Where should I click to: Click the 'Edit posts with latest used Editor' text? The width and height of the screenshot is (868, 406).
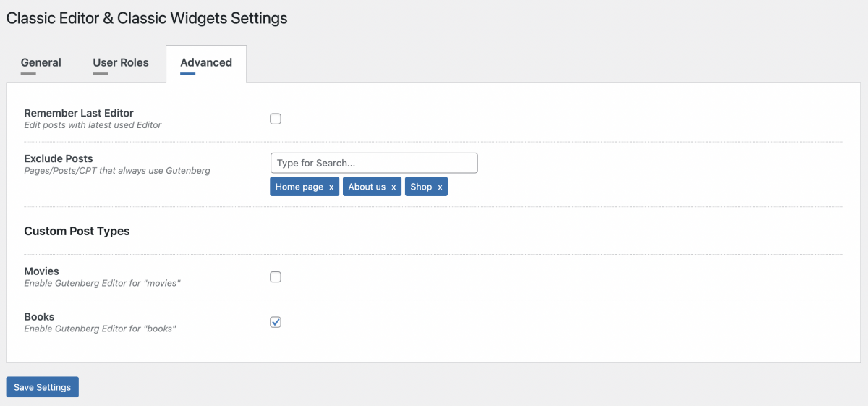tap(93, 125)
